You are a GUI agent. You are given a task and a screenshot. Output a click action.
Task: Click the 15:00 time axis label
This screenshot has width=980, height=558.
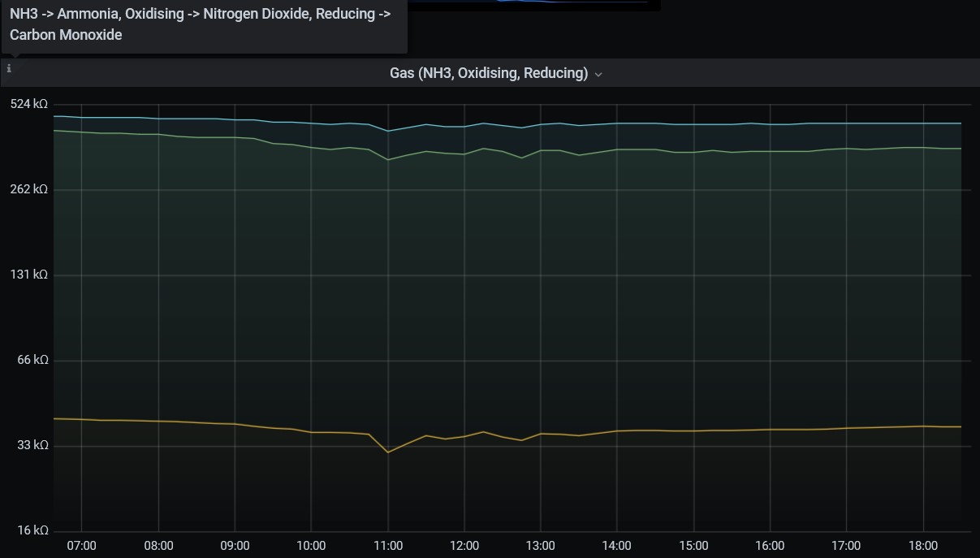click(x=693, y=546)
